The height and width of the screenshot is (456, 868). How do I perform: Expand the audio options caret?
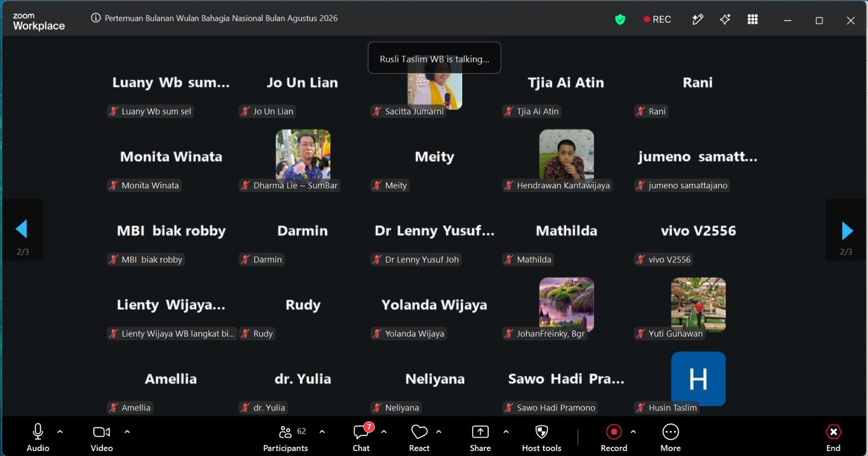60,432
